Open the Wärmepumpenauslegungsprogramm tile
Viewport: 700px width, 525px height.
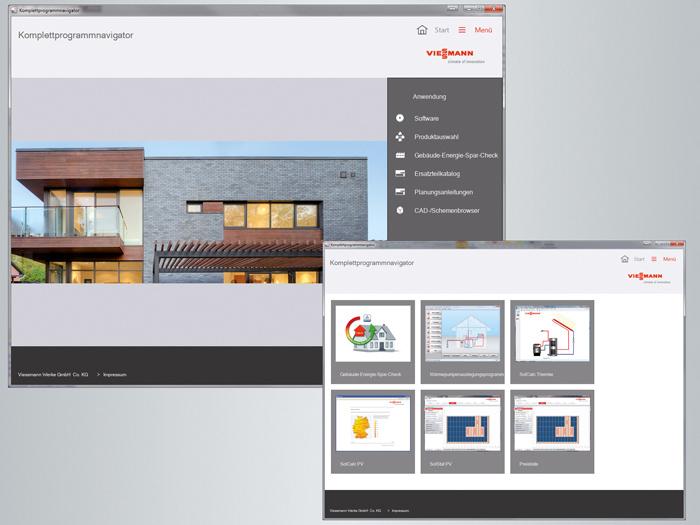pos(462,341)
